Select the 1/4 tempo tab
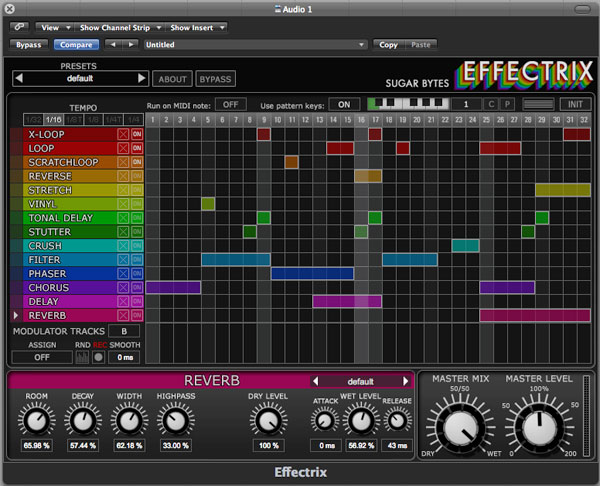Image resolution: width=600 pixels, height=486 pixels. 134,120
